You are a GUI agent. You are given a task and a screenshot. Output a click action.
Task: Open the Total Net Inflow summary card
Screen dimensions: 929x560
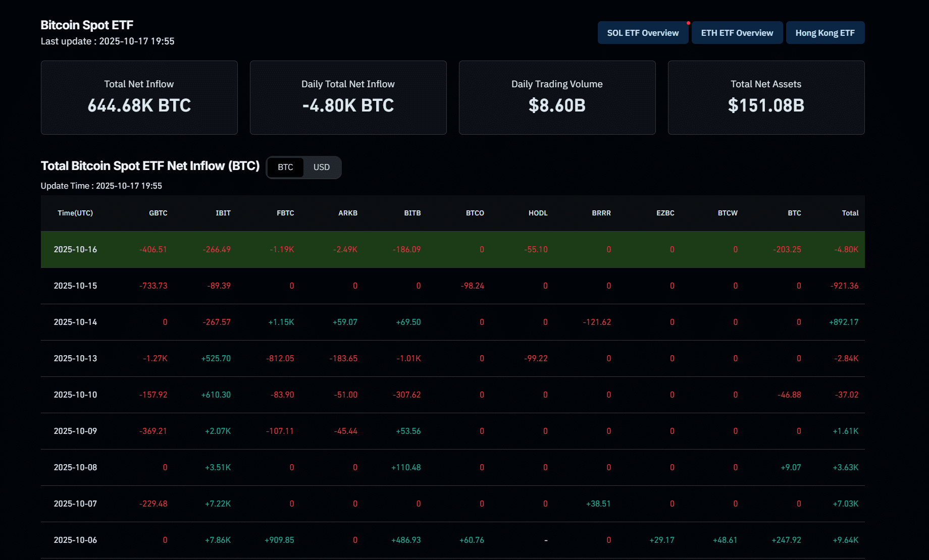pyautogui.click(x=139, y=97)
